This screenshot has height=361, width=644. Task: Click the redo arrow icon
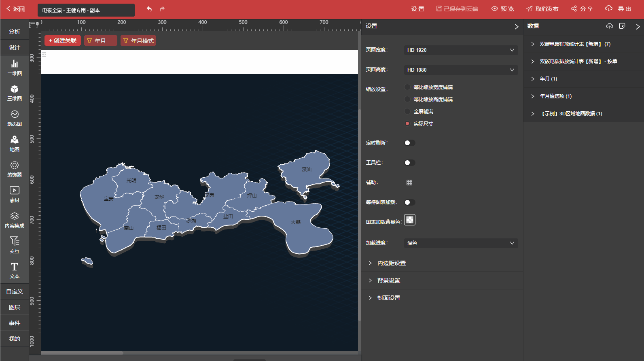pyautogui.click(x=162, y=9)
